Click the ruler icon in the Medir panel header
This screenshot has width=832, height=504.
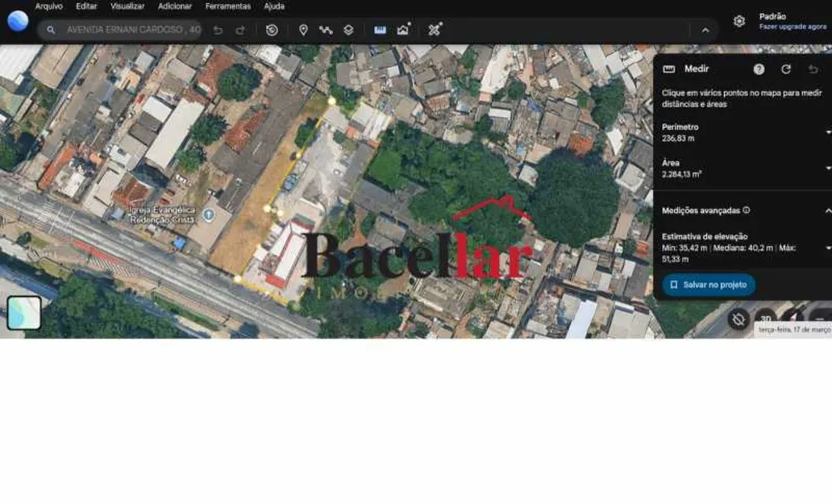tap(669, 69)
